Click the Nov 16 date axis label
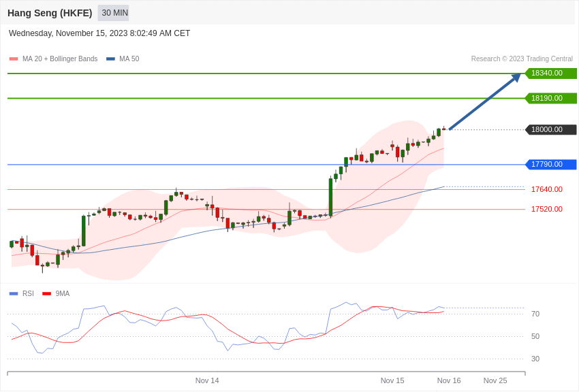579x392 pixels. (449, 380)
